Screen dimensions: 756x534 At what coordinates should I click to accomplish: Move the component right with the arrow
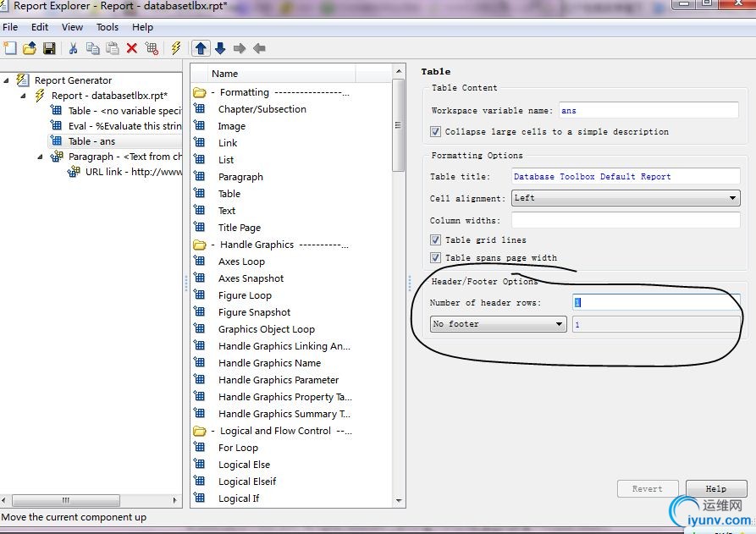(x=239, y=48)
